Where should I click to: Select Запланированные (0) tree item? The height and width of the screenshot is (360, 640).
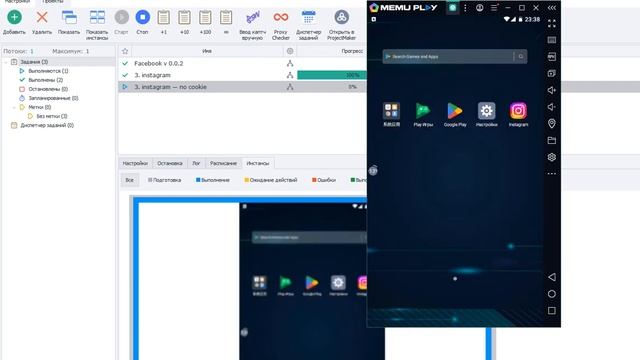coord(53,98)
